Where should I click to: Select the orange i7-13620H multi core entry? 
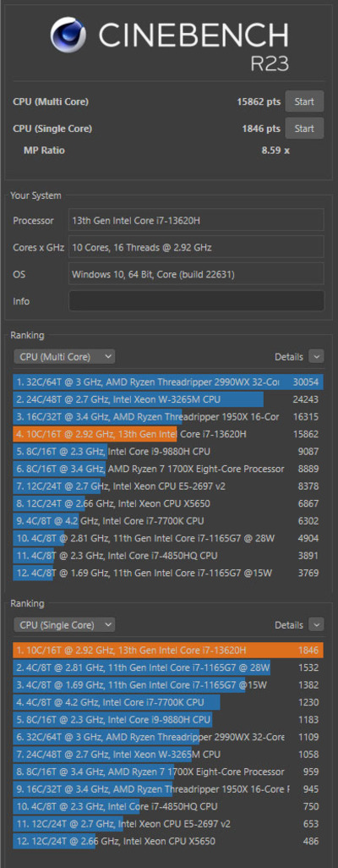(168, 434)
